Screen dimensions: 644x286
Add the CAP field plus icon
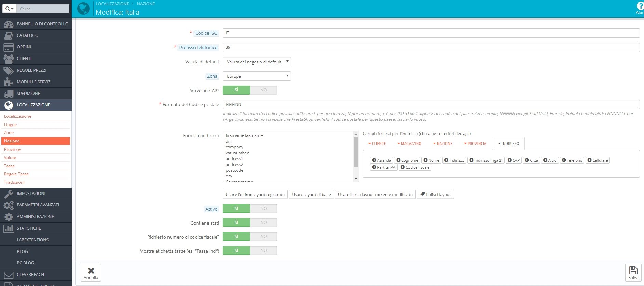coord(510,160)
